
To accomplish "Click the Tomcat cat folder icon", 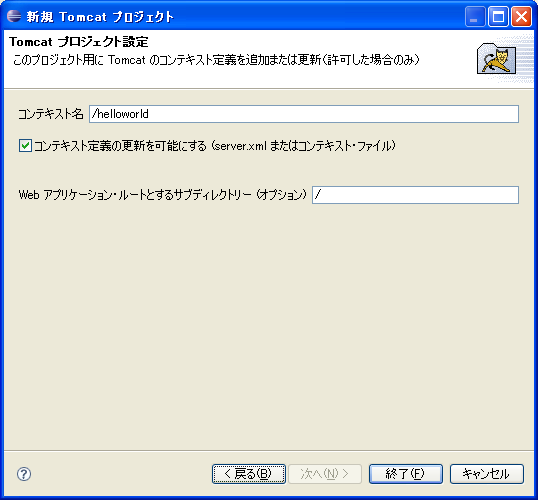I will coord(496,59).
